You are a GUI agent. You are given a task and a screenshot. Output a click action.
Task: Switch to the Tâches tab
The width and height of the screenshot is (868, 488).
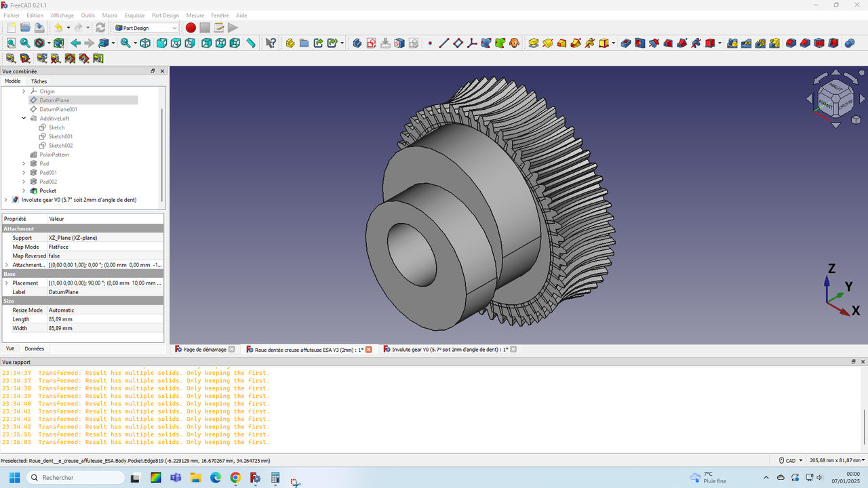[x=39, y=81]
